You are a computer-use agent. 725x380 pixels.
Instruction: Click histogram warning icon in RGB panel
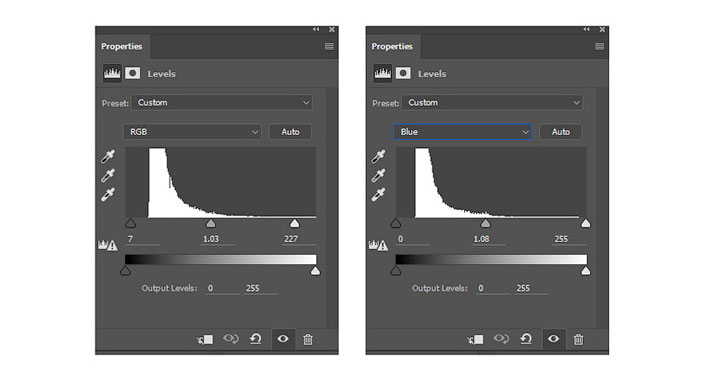(x=108, y=245)
